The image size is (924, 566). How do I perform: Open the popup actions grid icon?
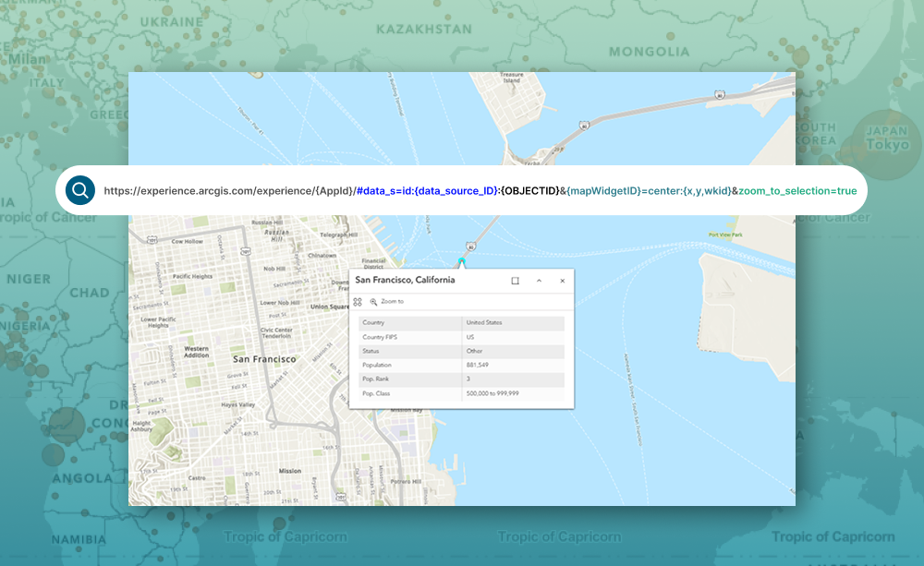(358, 302)
